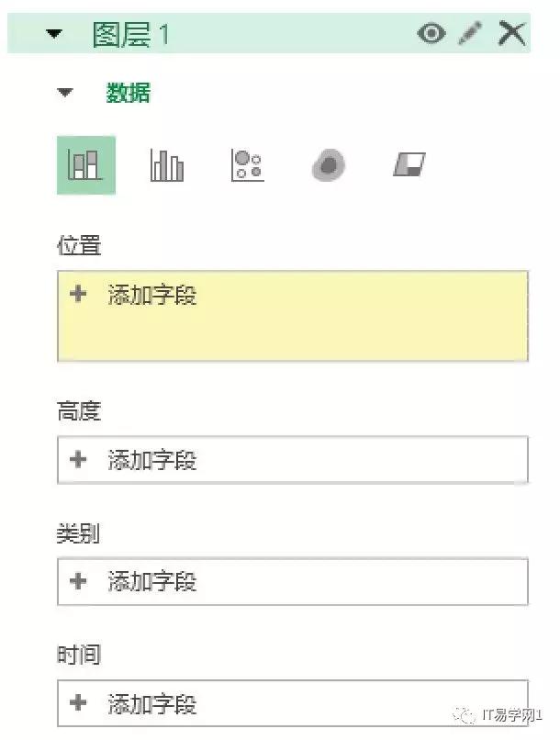Click the 图层 1 title label
Image resolution: width=560 pixels, height=740 pixels.
tap(118, 32)
